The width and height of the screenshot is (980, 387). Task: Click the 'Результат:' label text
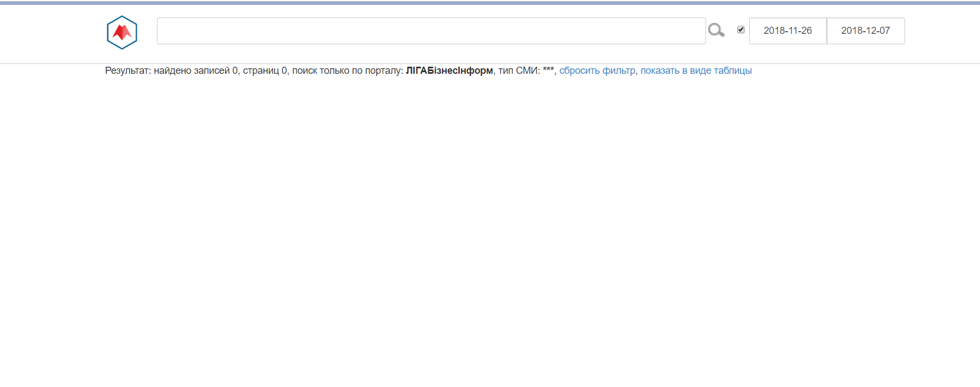point(128,71)
